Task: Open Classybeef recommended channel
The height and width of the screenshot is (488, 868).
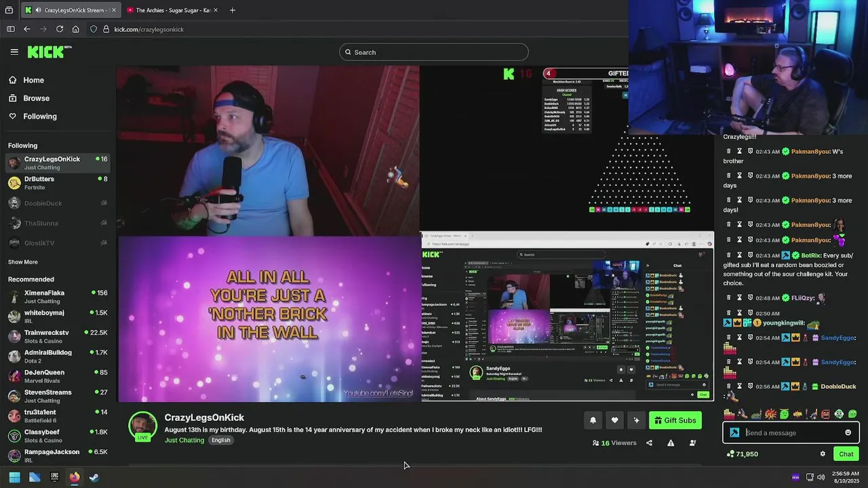Action: [x=57, y=436]
